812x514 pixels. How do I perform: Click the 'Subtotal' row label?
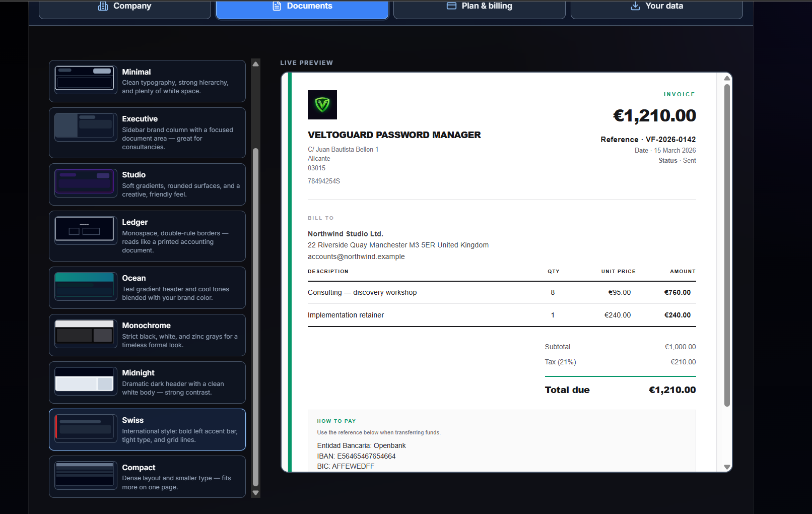click(558, 347)
